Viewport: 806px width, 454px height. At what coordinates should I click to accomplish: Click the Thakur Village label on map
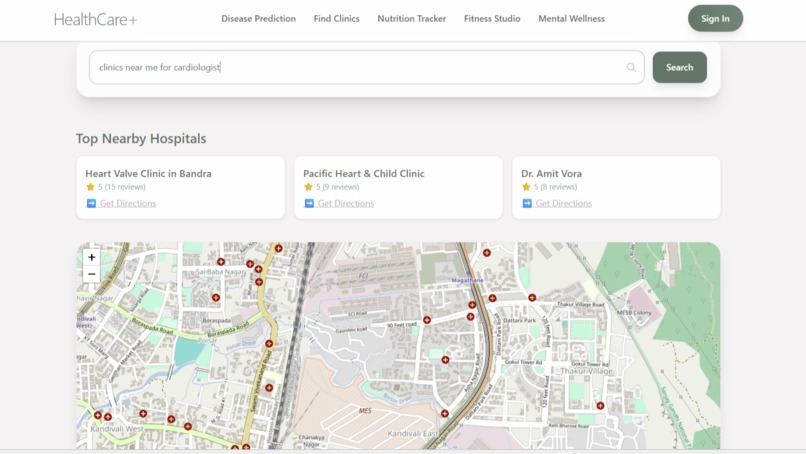point(586,371)
